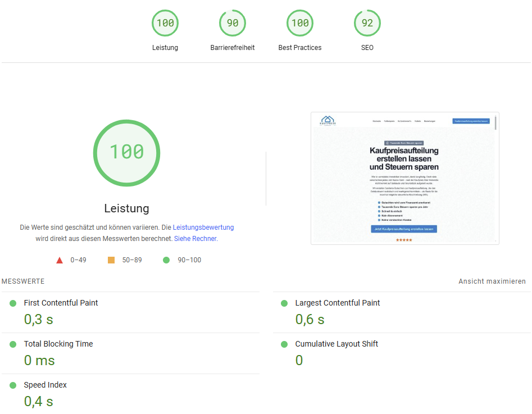Expand the MESSWERTE section header
Screen dimensions: 532x414
[x=22, y=281]
